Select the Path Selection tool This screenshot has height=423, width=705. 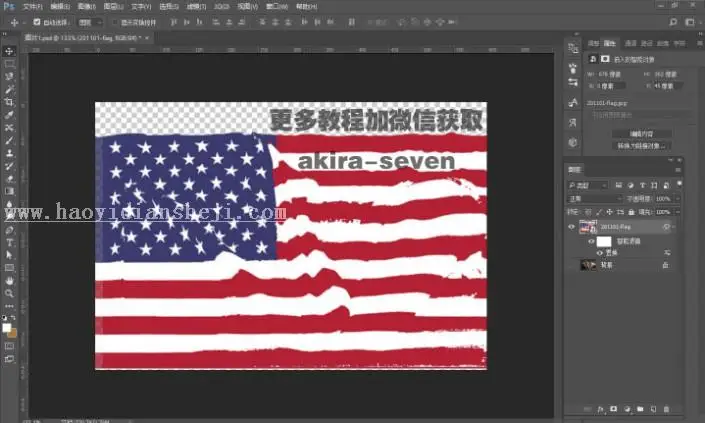coord(9,255)
